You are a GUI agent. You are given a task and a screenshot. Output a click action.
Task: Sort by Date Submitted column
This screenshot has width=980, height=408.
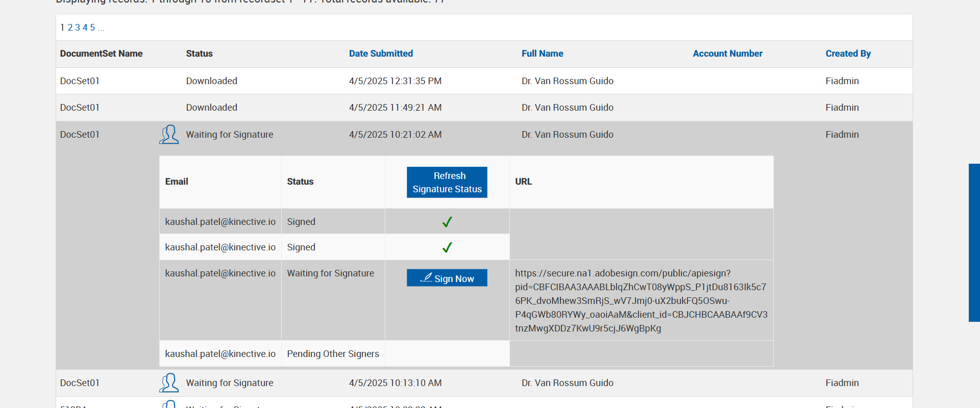[x=381, y=54]
